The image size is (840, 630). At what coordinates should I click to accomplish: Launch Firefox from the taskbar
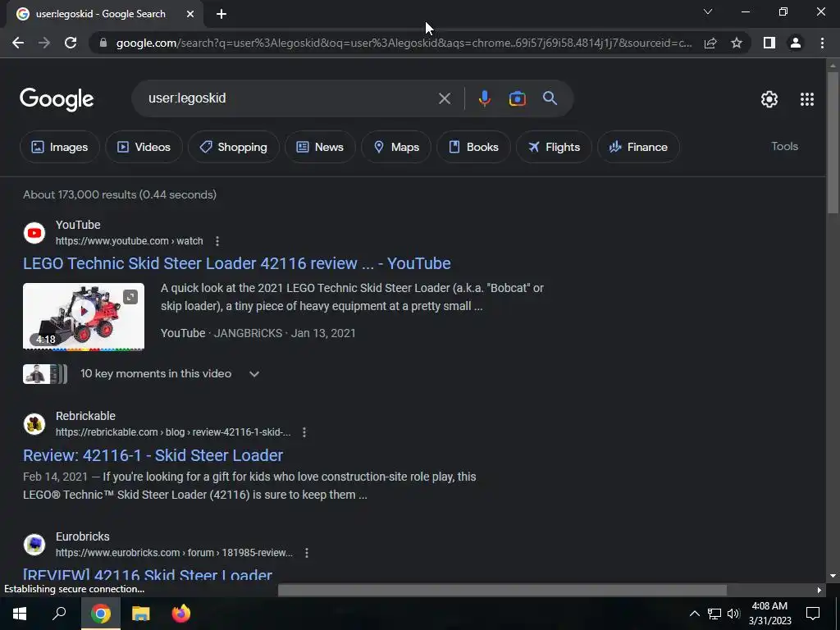point(181,614)
